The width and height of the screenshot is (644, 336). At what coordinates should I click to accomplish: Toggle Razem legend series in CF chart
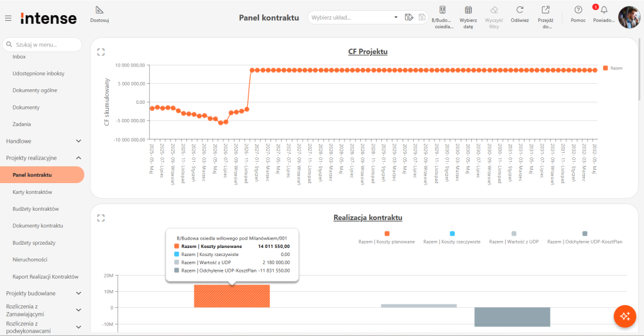coord(613,68)
